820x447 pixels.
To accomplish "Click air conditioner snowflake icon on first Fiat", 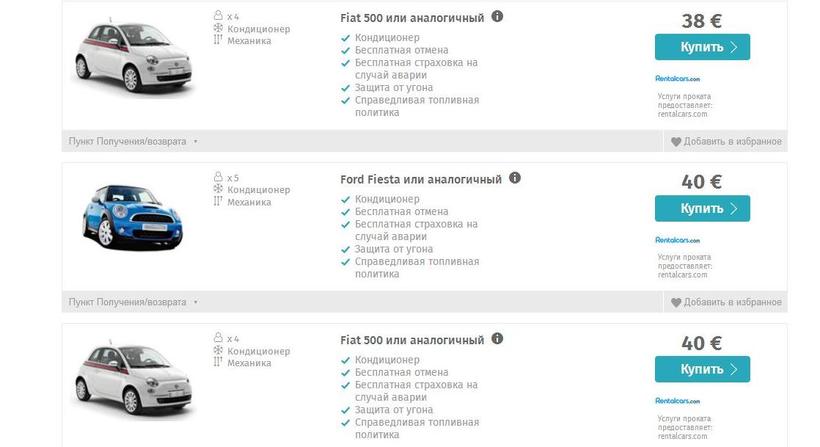I will tap(217, 29).
